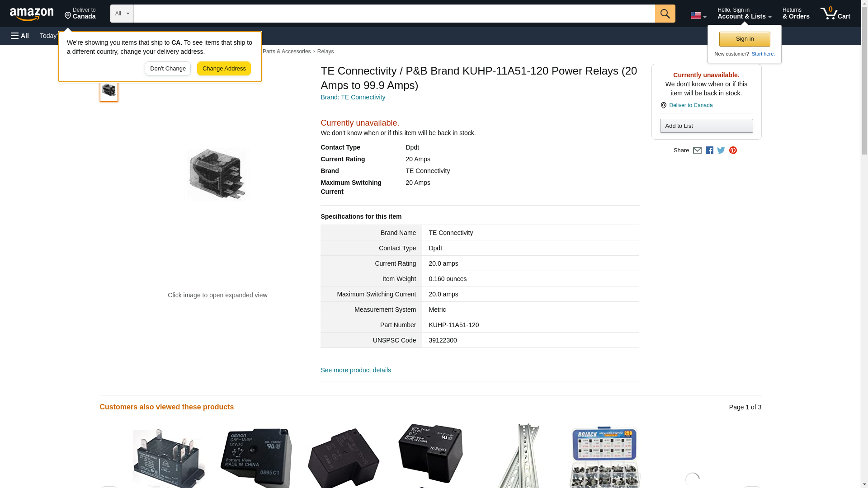
Task: Expand the search category All dropdown
Action: click(x=122, y=14)
